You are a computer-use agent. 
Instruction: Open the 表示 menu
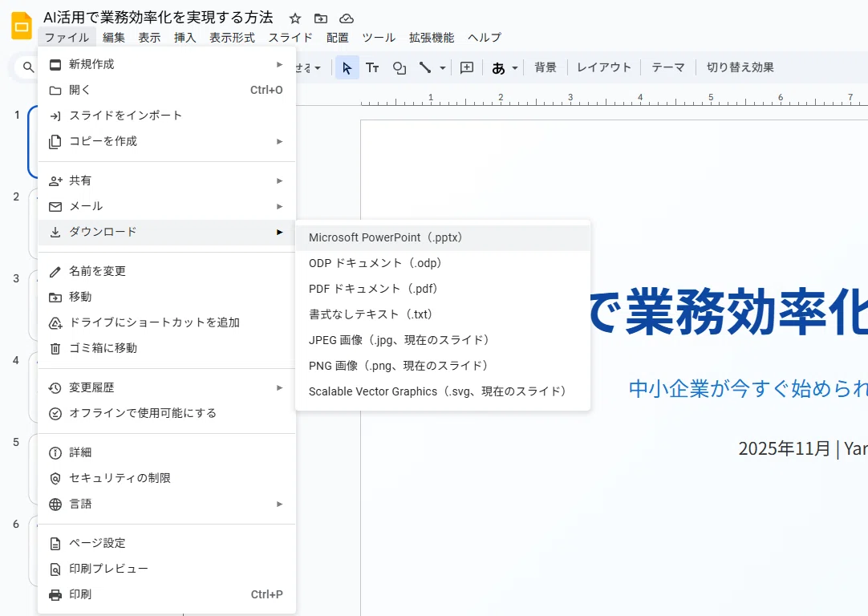coord(149,37)
